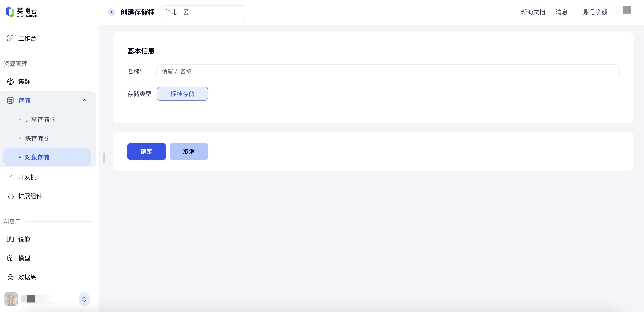The width and height of the screenshot is (644, 312).
Task: Open 工作台 in sidebar
Action: pyautogui.click(x=27, y=39)
